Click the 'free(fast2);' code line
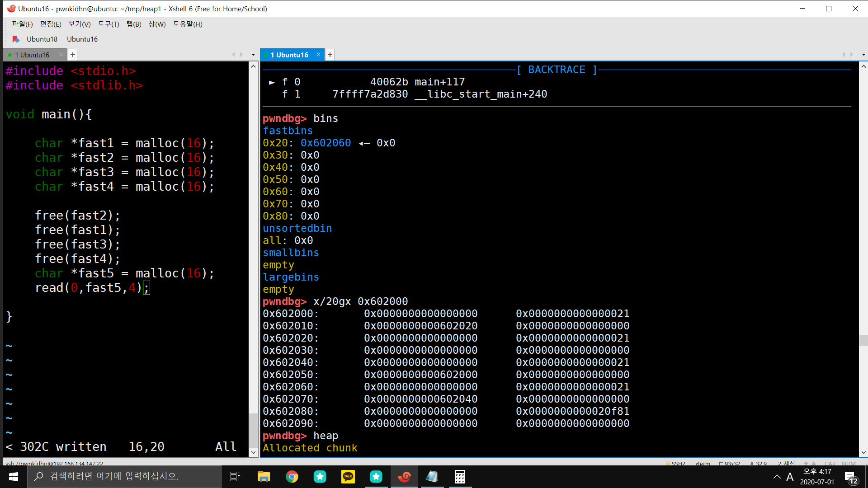868x488 pixels. tap(77, 216)
